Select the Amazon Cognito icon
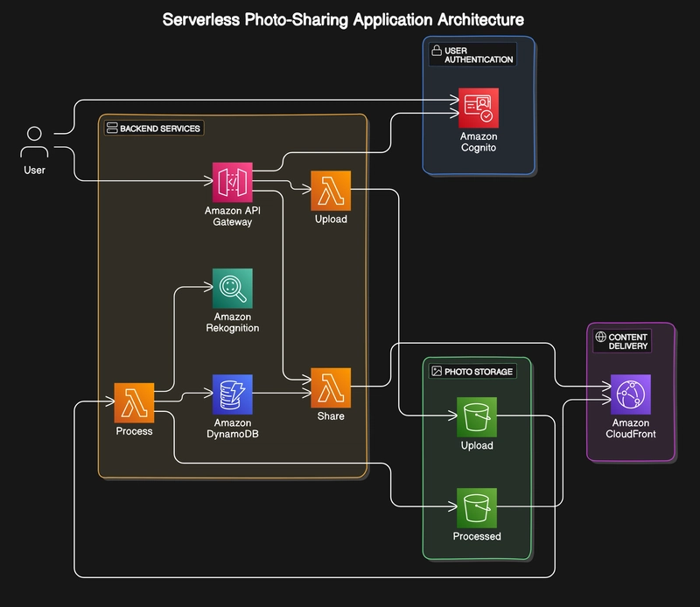Image resolution: width=700 pixels, height=607 pixels. [x=479, y=108]
